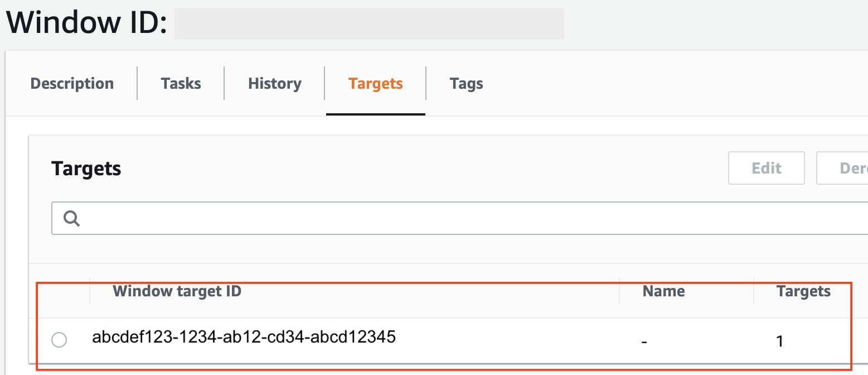Switch to the Description tab
868x375 pixels.
tap(71, 83)
